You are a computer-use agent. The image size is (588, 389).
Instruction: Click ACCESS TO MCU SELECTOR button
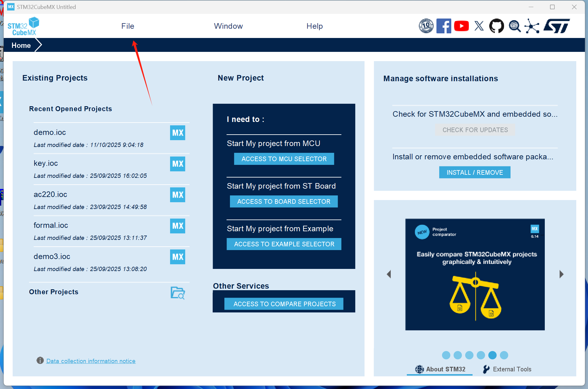coord(284,159)
